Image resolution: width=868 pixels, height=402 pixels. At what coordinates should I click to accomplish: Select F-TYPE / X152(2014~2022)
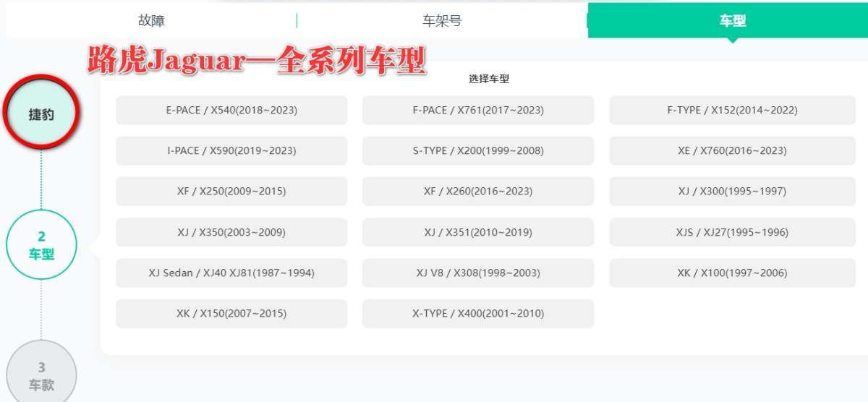click(x=732, y=111)
